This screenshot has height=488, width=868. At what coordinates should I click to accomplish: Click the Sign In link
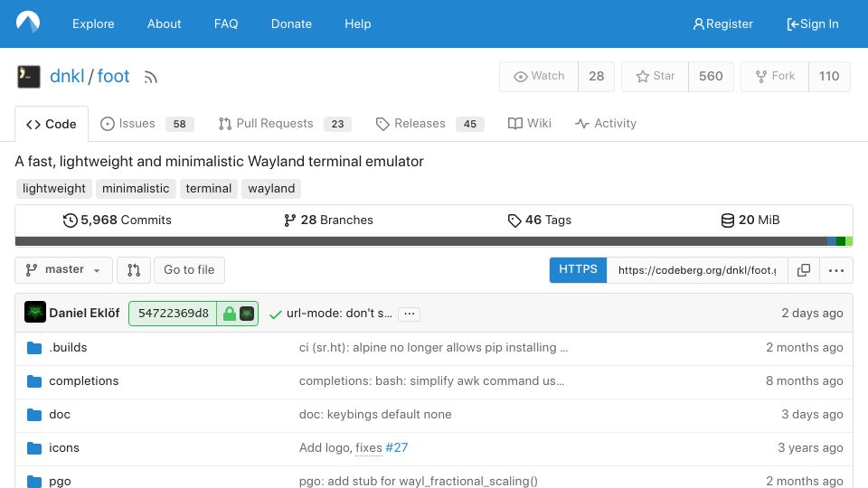point(813,23)
